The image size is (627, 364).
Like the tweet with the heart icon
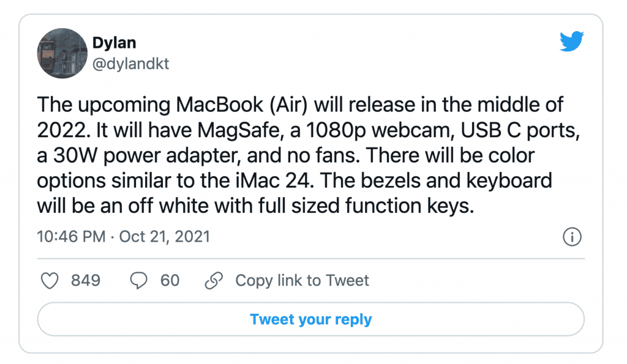click(x=49, y=281)
